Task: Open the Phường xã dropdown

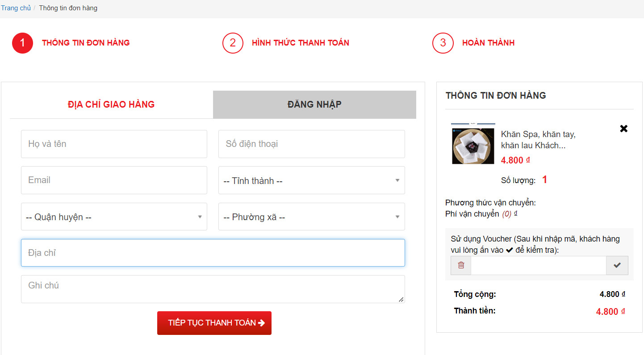Action: [x=311, y=217]
